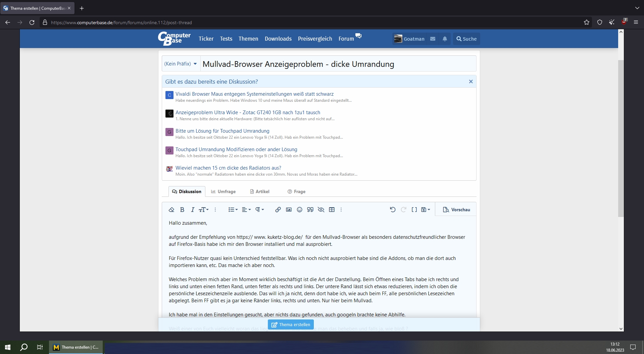Open the list dropdown in editor

[x=233, y=210]
